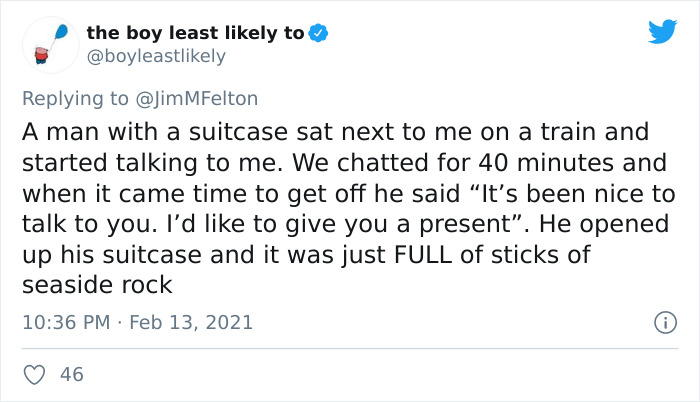
Task: Click the word FULL in the tweet
Action: point(423,255)
